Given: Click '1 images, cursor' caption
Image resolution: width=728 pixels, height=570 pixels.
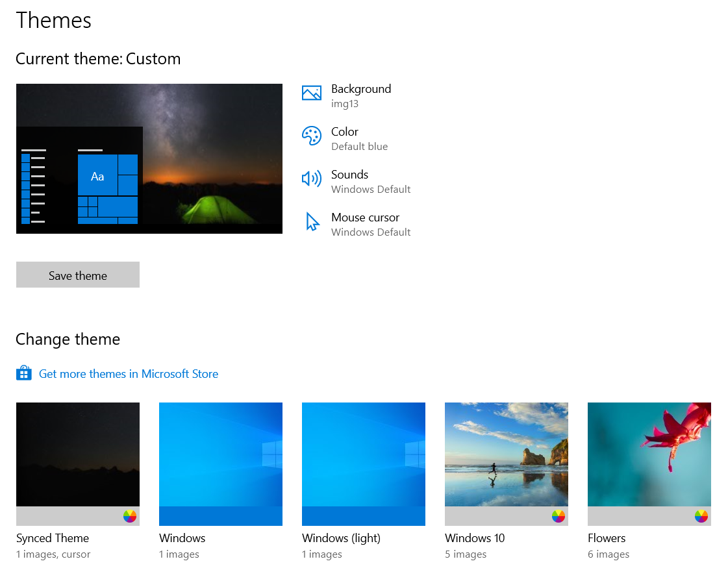Looking at the screenshot, I should click(x=53, y=554).
